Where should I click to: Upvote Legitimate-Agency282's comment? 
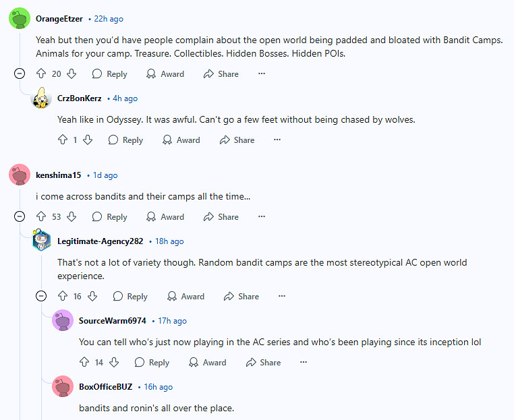coord(63,296)
